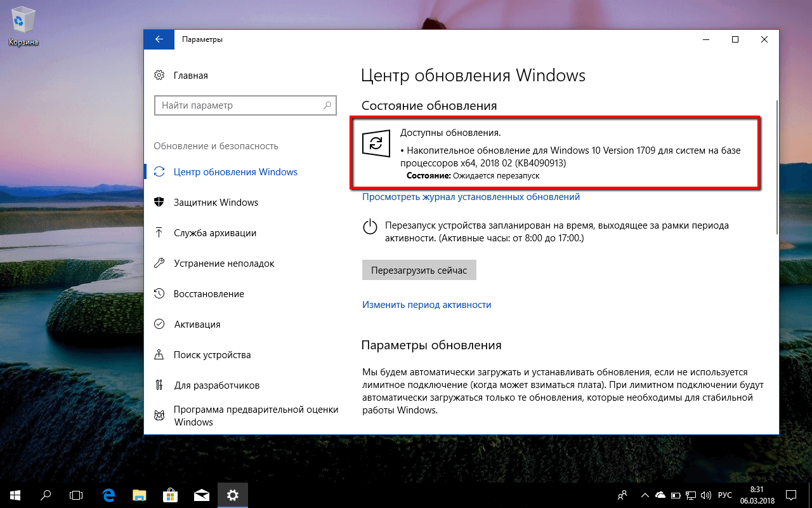Expand hidden icons in the system tray
Screen dimensions: 812x508
[645, 495]
